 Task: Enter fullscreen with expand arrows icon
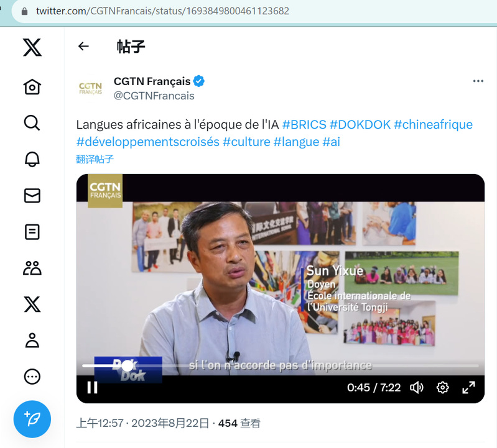pos(468,388)
